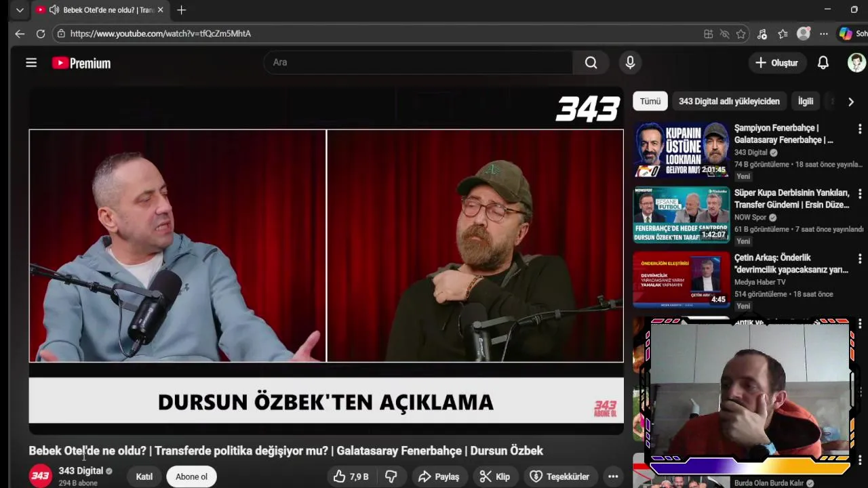Open Süper Kupa Derbisinin Yankıları thumbnail

[x=682, y=215]
